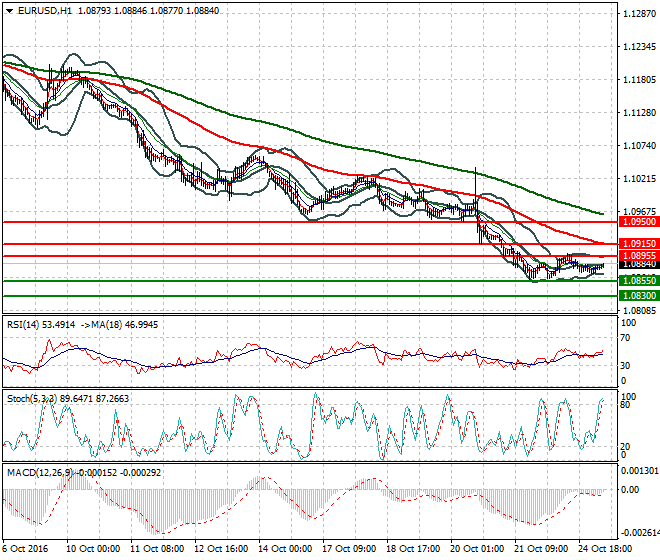Screen dimensions: 660x560
Task: Click the MACD(12,26,9) indicator label
Action: pos(41,470)
